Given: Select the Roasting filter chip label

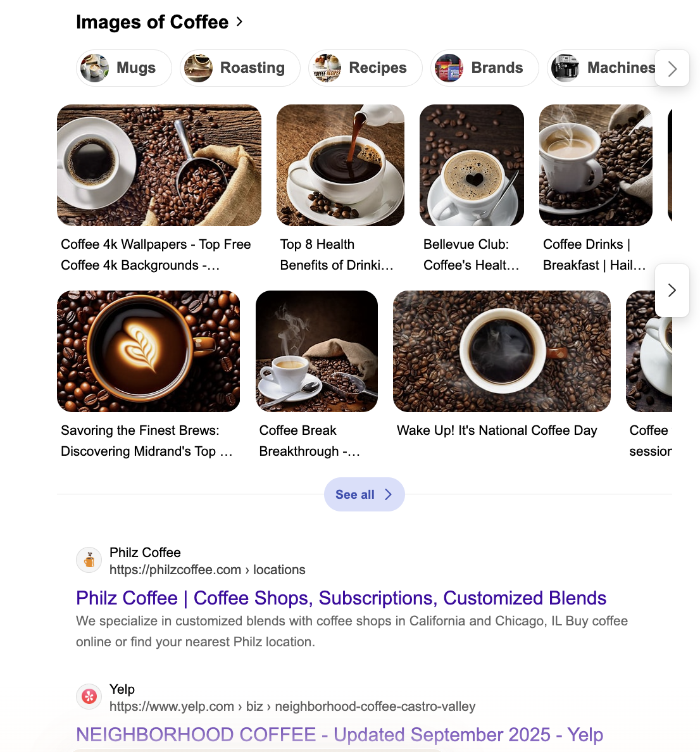Looking at the screenshot, I should [252, 68].
